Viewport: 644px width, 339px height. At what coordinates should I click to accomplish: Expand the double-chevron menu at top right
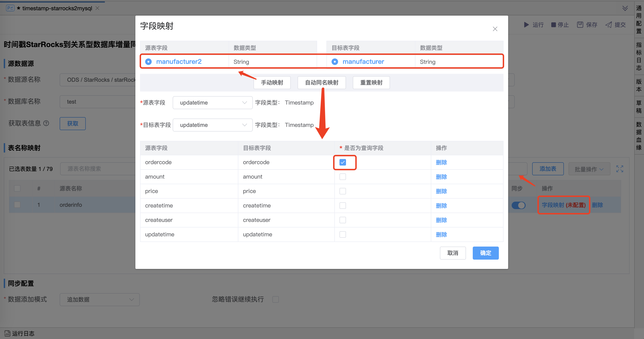pyautogui.click(x=625, y=8)
